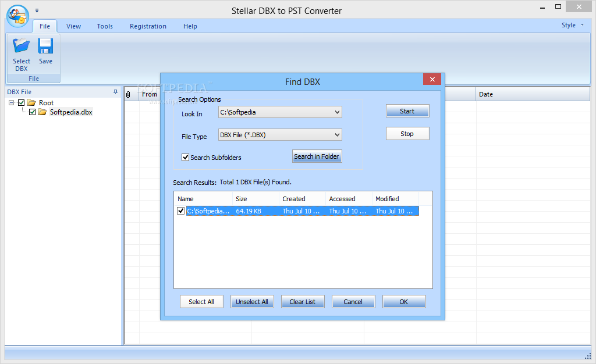Uncheck the Search Subfolders checkbox
This screenshot has height=364, width=596.
point(186,157)
